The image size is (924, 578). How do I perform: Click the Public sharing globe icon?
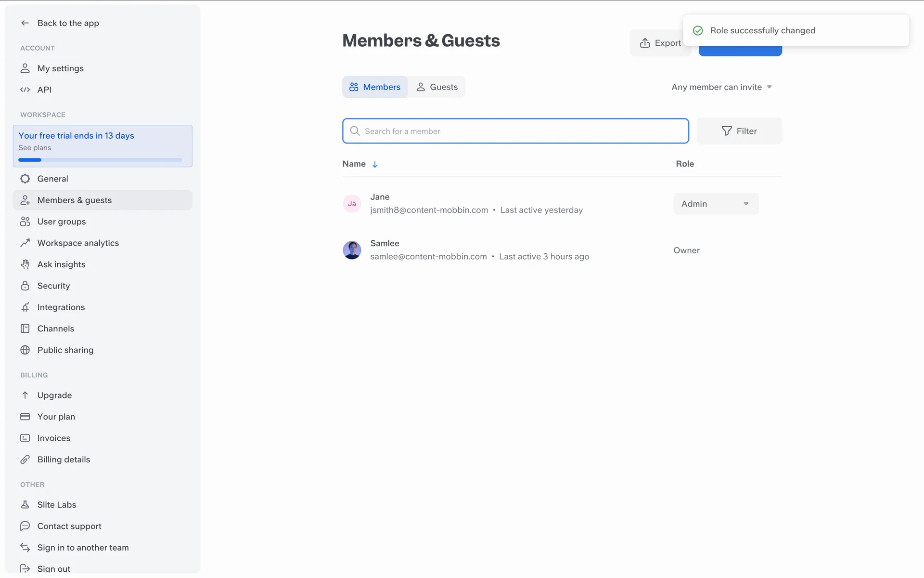click(x=25, y=350)
